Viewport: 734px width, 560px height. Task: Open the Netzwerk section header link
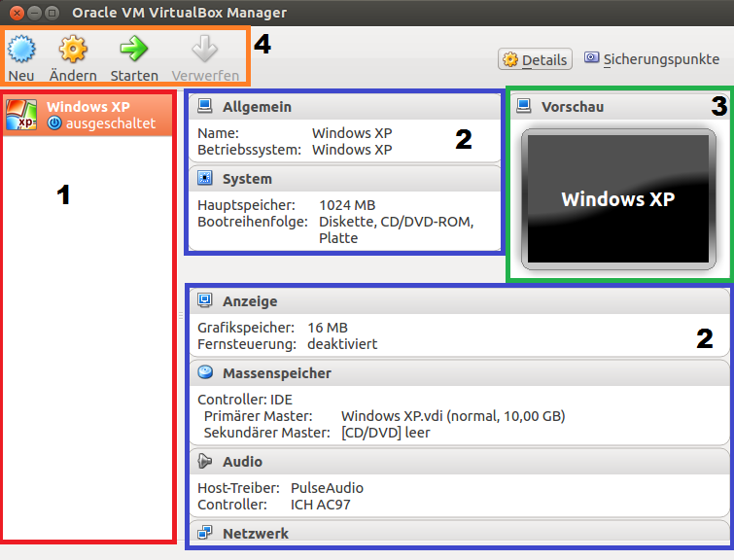(256, 534)
